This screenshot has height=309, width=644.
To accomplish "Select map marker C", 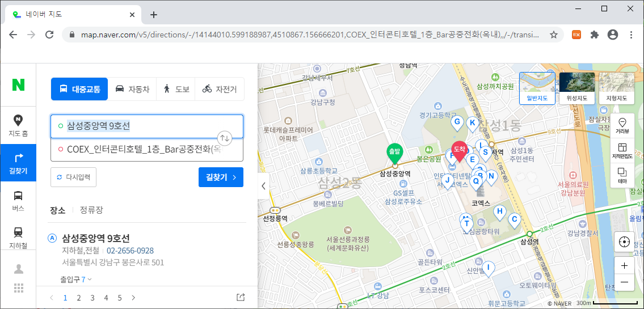I will (x=514, y=219).
